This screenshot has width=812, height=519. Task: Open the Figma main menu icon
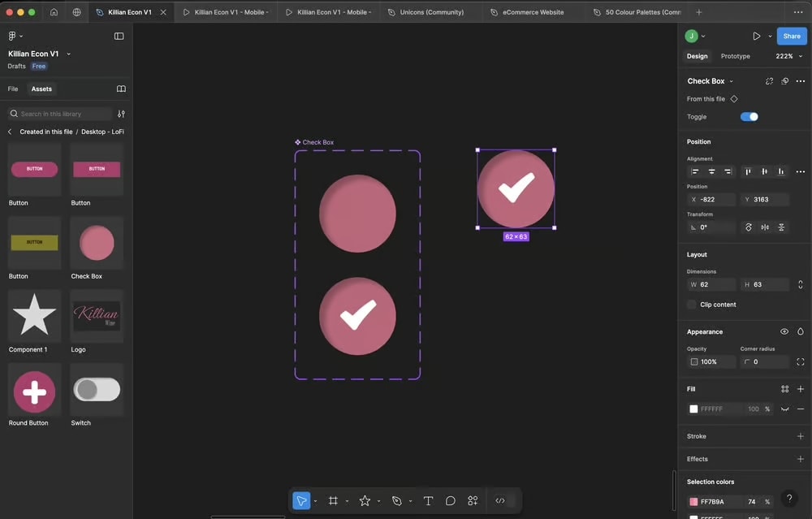click(12, 36)
